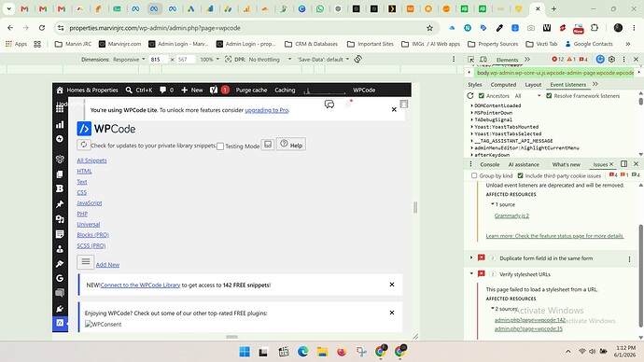Click the Yoast SEO icon in admin bar
Viewport: 644px width, 362px height.
(214, 90)
